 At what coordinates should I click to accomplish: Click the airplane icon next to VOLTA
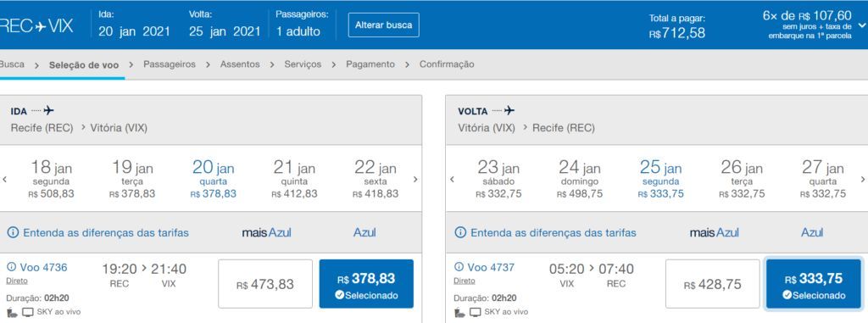509,111
